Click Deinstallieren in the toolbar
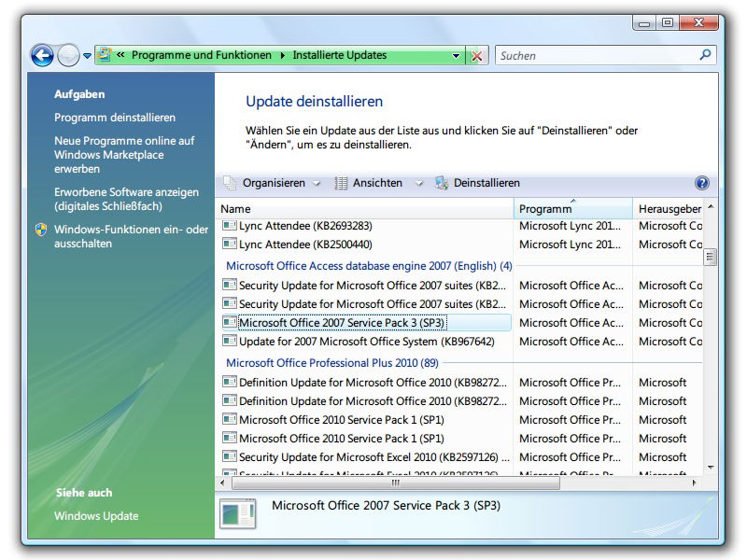The image size is (747, 560). click(x=486, y=183)
